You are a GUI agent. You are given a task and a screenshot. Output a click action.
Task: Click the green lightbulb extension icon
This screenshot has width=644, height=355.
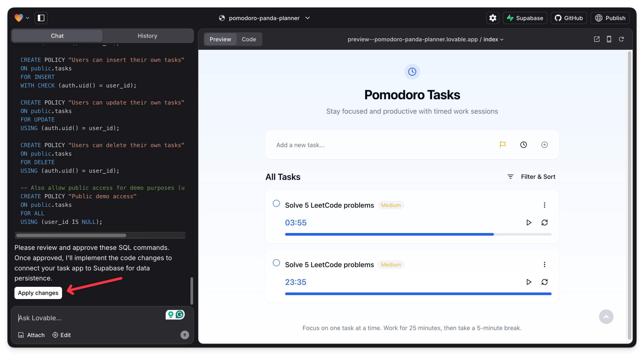171,314
